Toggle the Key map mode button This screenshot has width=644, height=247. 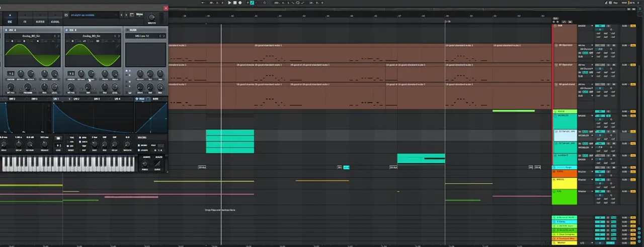616,3
